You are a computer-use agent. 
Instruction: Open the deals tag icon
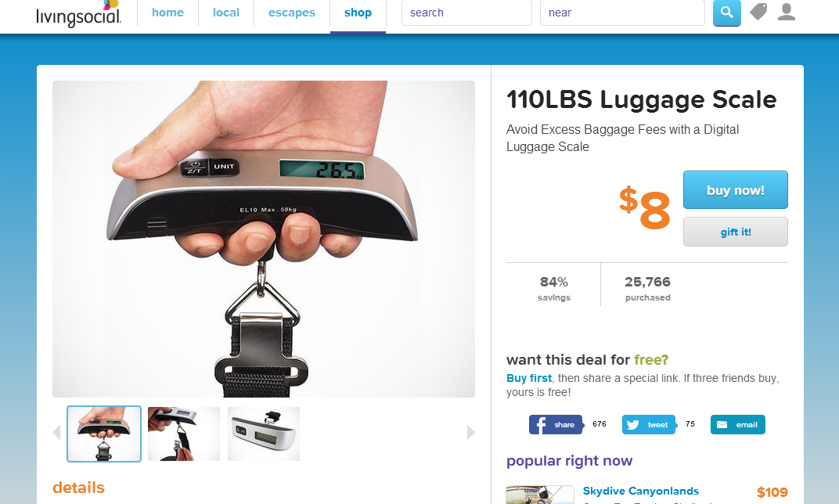point(758,12)
